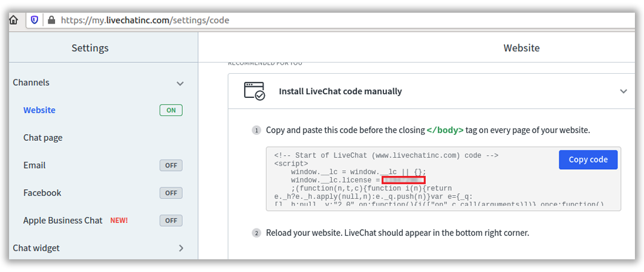The image size is (644, 272).
Task: Open the Apple Business Chat menu item
Action: (63, 220)
